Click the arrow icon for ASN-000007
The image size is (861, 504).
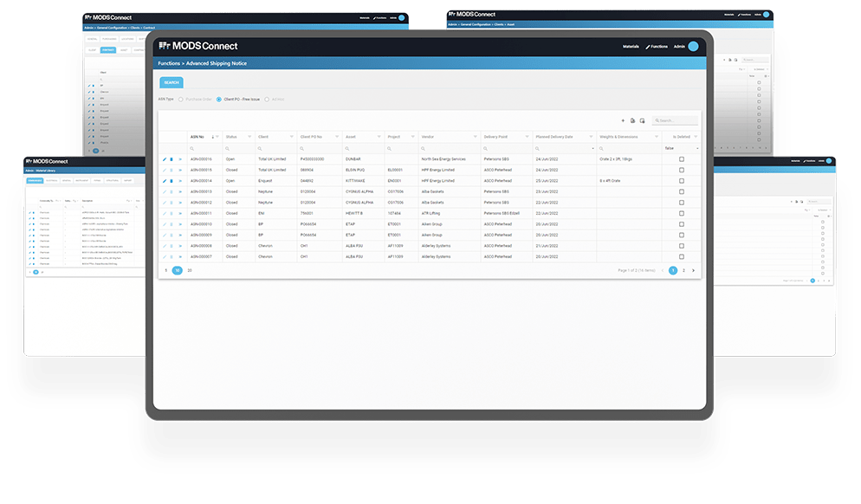180,257
